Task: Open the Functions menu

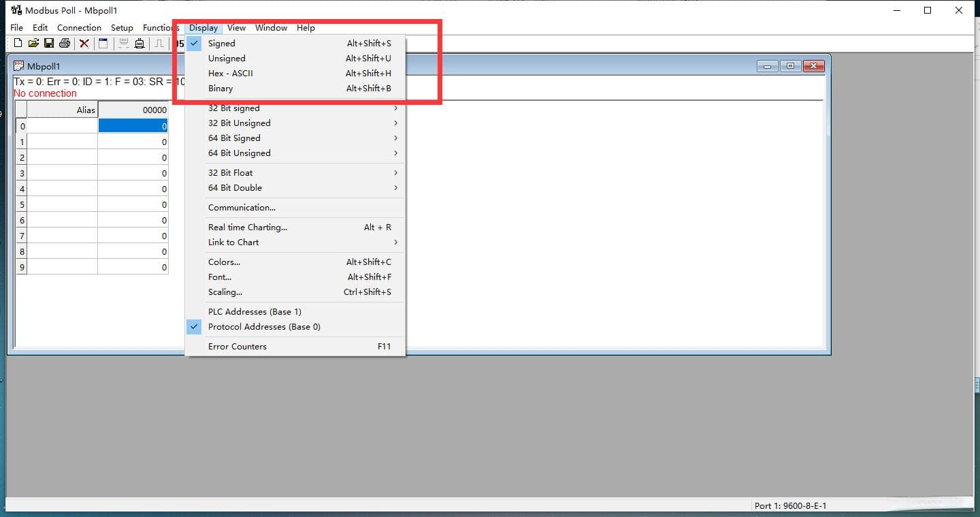Action: pyautogui.click(x=161, y=28)
